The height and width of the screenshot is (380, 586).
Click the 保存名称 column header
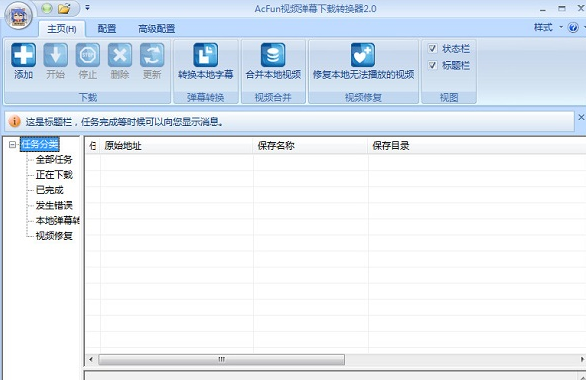[x=311, y=146]
